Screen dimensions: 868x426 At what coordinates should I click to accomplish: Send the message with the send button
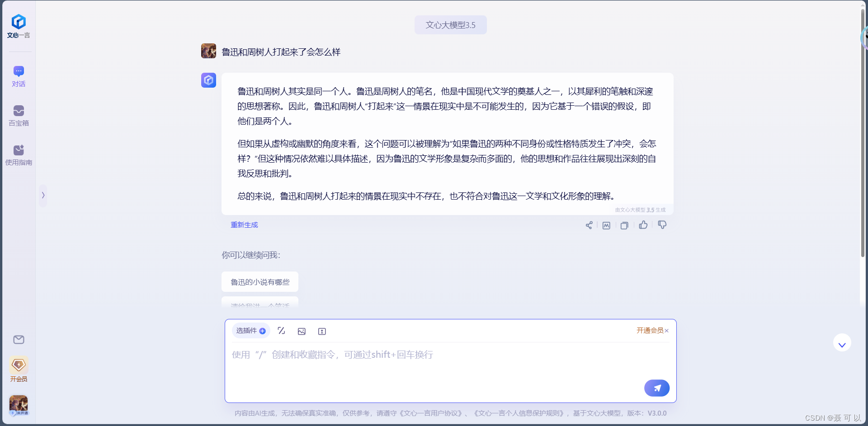(657, 388)
